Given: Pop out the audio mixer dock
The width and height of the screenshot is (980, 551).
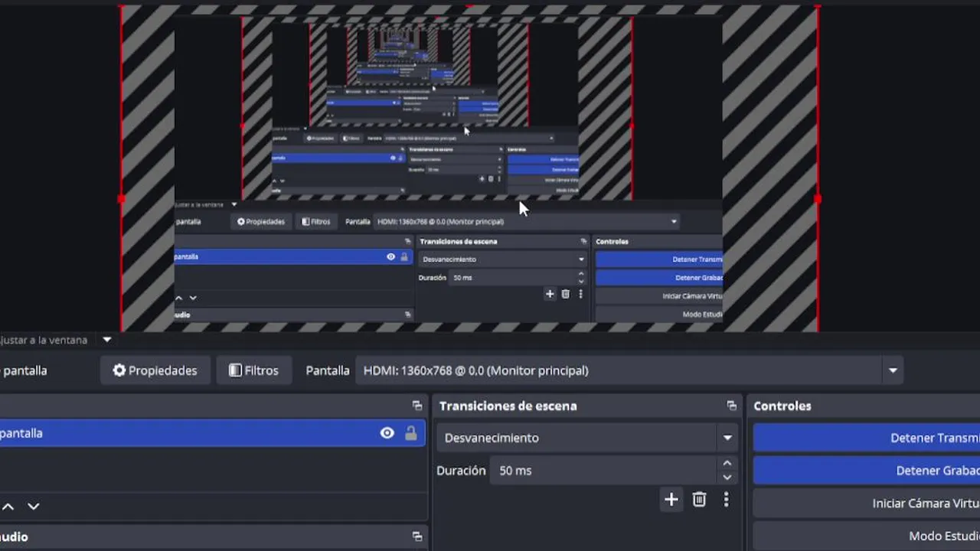Looking at the screenshot, I should [x=417, y=536].
